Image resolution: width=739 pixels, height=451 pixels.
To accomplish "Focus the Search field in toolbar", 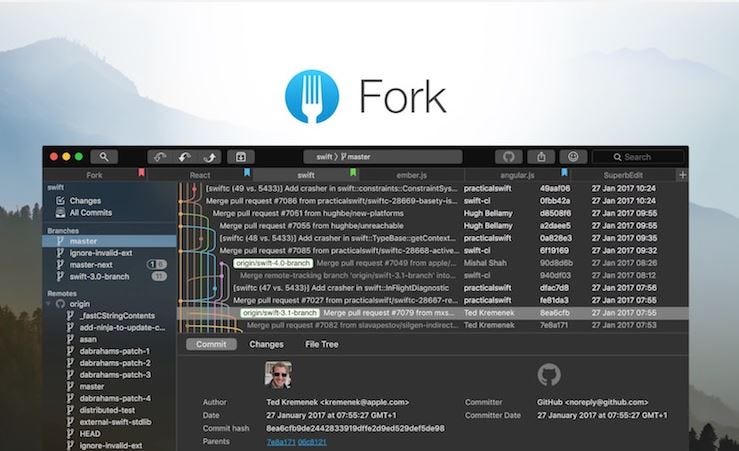I will point(638,157).
